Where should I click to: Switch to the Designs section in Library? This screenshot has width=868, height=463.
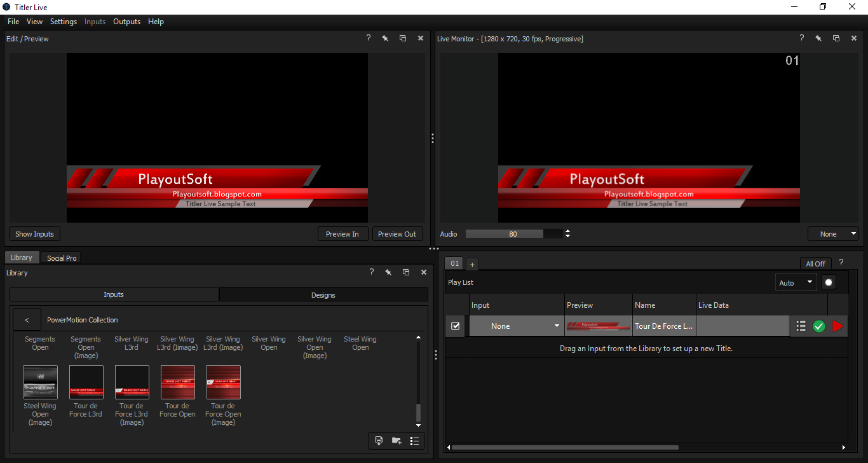coord(323,294)
